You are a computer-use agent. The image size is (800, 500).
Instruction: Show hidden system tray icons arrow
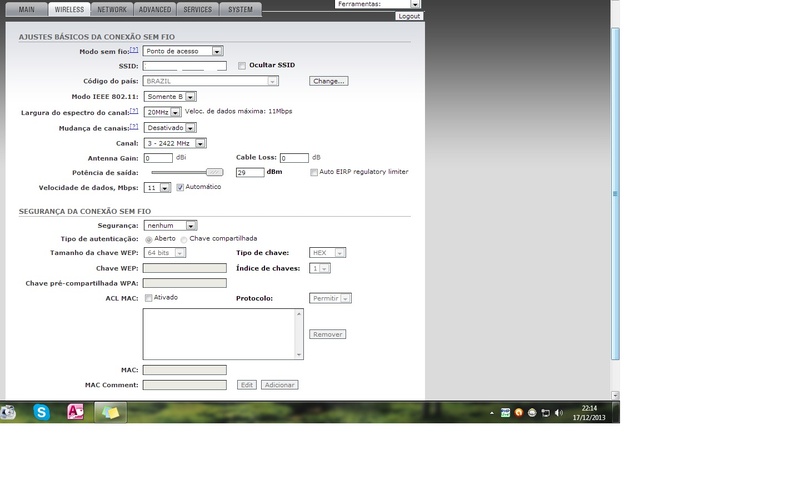pos(492,413)
